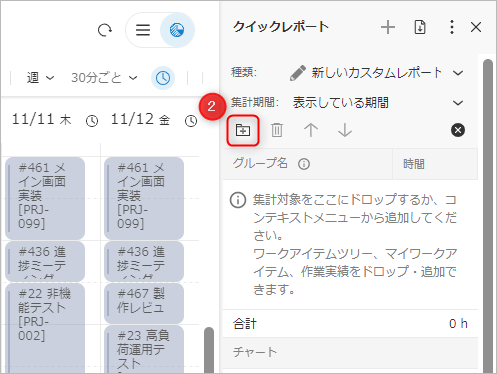497x374 pixels.
Task: Toggle the blue clock icon in toolbar
Action: [x=163, y=78]
